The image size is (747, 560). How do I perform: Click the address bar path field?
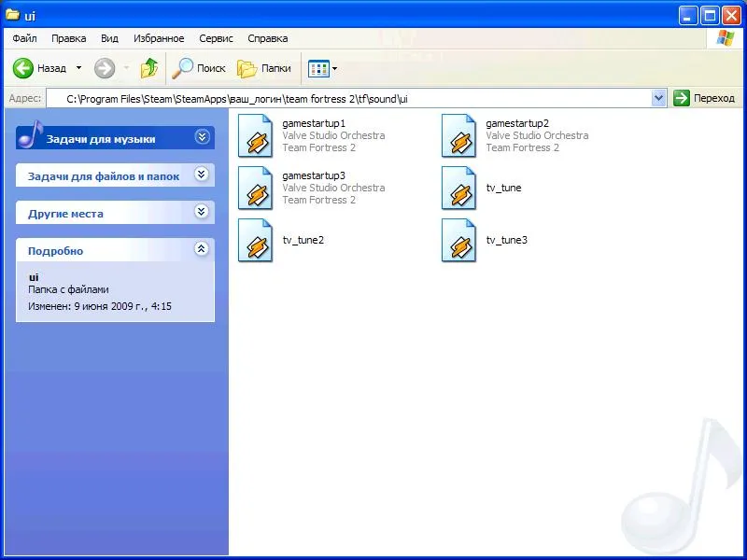click(355, 98)
